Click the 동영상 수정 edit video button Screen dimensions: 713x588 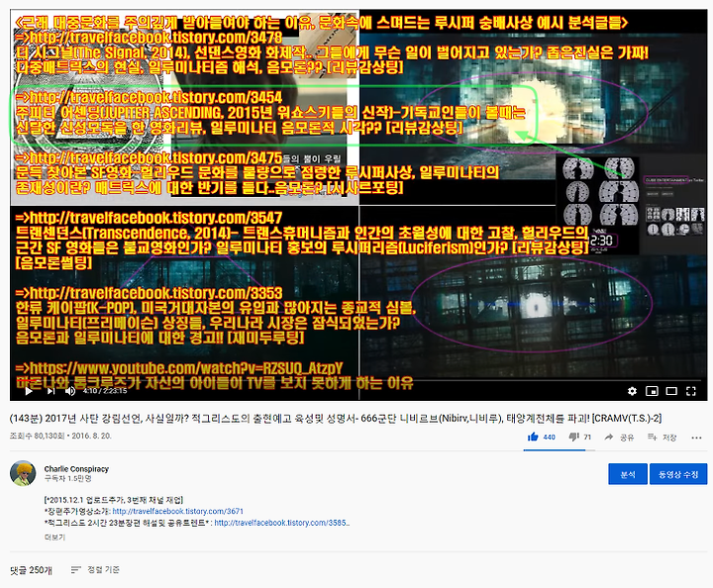(678, 474)
